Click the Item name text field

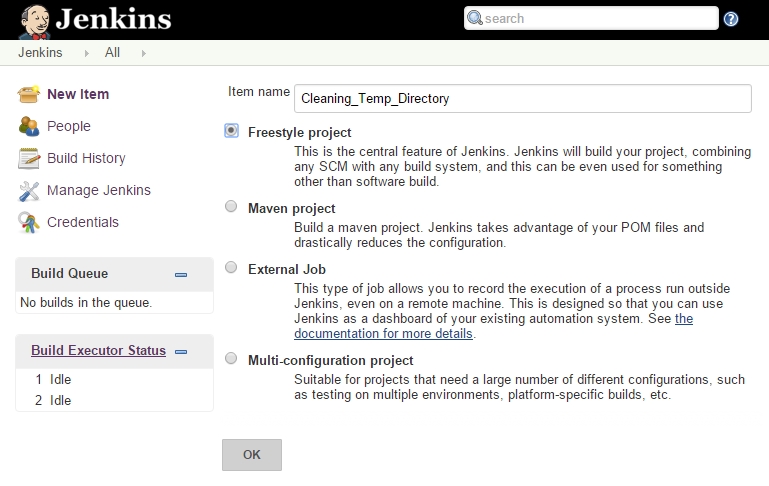click(x=523, y=99)
